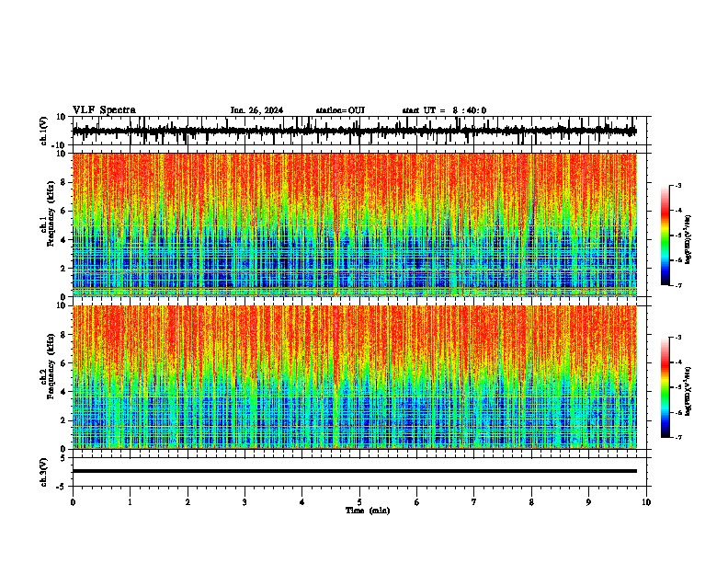Click the "station=OUI" header label
The width and height of the screenshot is (728, 563).
pyautogui.click(x=340, y=110)
